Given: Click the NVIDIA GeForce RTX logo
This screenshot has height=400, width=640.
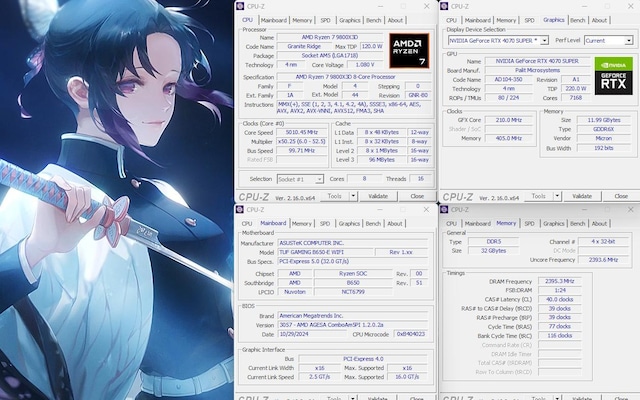Looking at the screenshot, I should tap(613, 76).
